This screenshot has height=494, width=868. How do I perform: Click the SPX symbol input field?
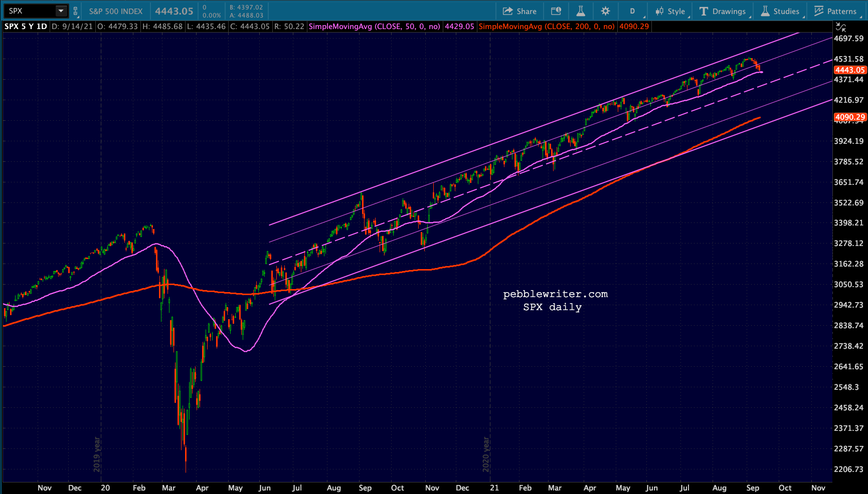coord(29,11)
